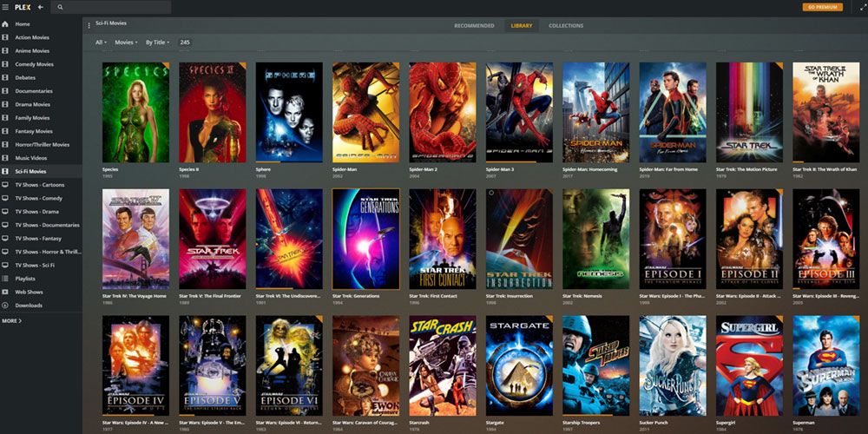This screenshot has width=868, height=434.
Task: Open Starship Troopers title link
Action: (582, 423)
